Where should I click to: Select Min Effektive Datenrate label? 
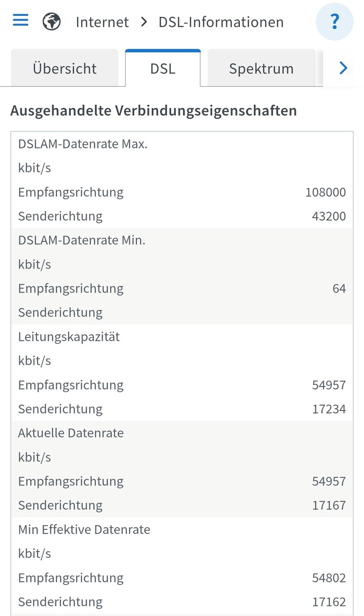tap(84, 529)
